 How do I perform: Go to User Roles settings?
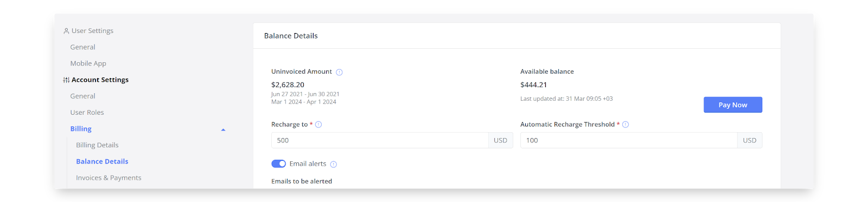click(87, 113)
